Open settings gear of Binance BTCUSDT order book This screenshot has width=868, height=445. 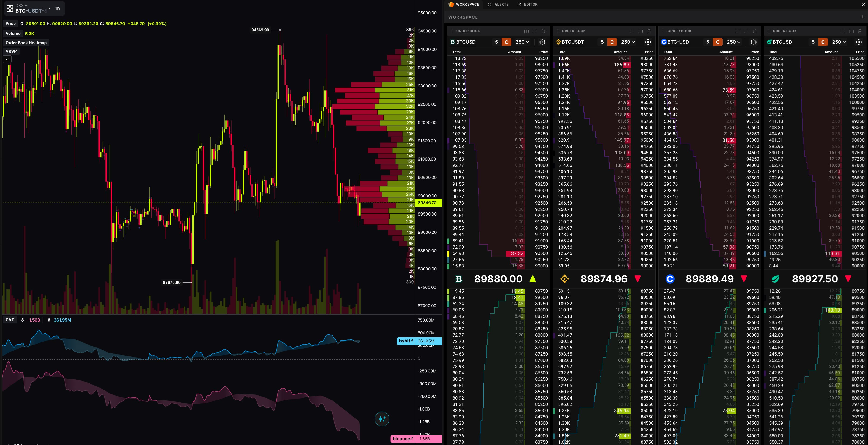point(648,42)
